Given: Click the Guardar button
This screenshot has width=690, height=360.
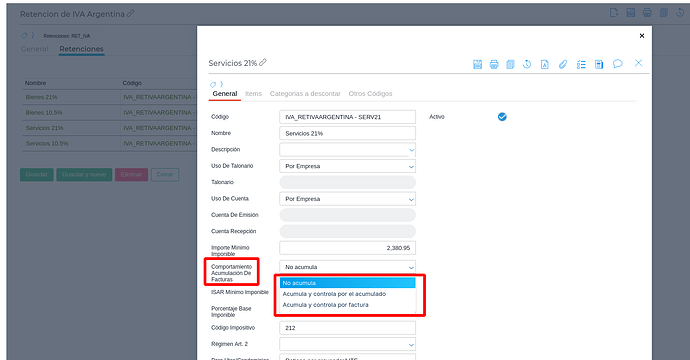Looking at the screenshot, I should pyautogui.click(x=37, y=175).
